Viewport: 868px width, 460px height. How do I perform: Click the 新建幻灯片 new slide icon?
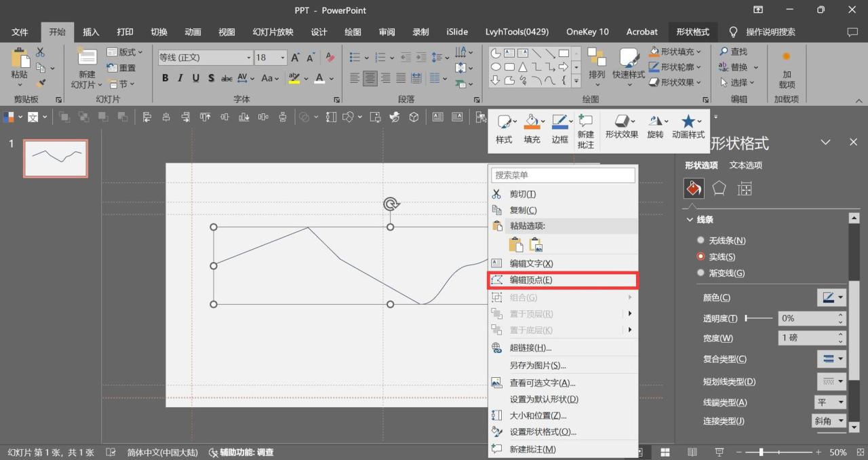pyautogui.click(x=87, y=60)
